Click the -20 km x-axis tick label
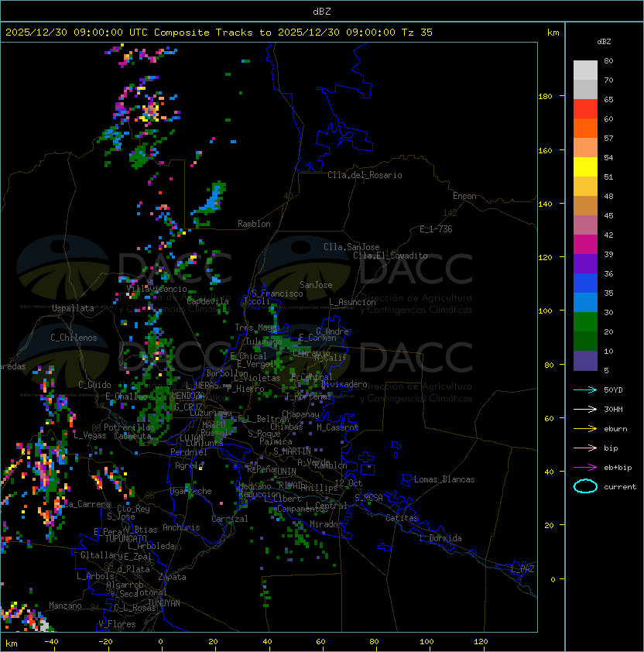Image resolution: width=644 pixels, height=652 pixels. [105, 642]
